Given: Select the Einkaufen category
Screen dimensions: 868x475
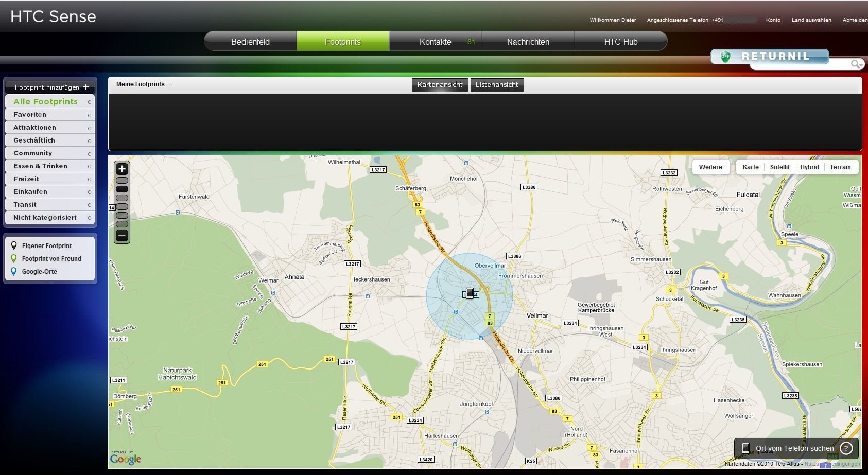Looking at the screenshot, I should click(50, 191).
